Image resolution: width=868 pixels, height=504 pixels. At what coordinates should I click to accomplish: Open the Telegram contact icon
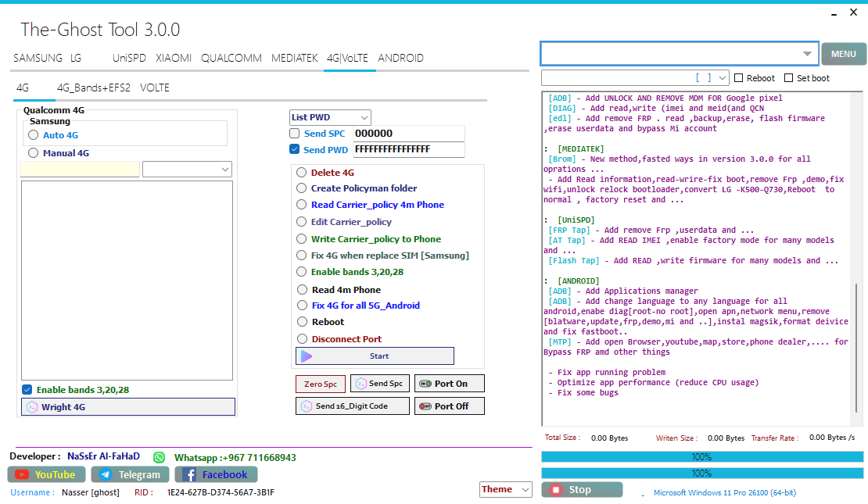pyautogui.click(x=105, y=474)
